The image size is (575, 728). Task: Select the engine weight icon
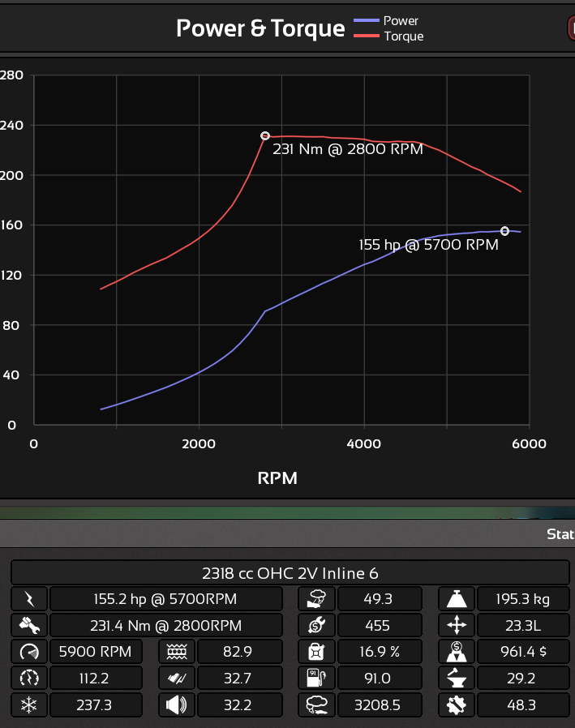pyautogui.click(x=456, y=599)
